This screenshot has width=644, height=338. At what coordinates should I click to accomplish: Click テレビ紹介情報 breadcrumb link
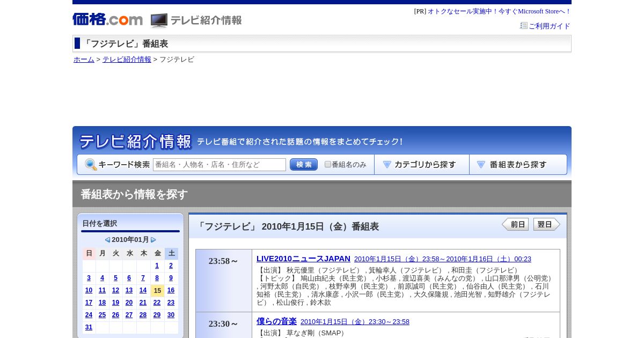pos(127,59)
